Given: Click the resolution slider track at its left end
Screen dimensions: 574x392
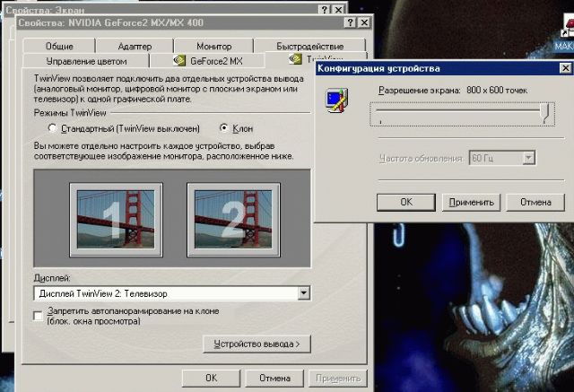Looking at the screenshot, I should 380,109.
